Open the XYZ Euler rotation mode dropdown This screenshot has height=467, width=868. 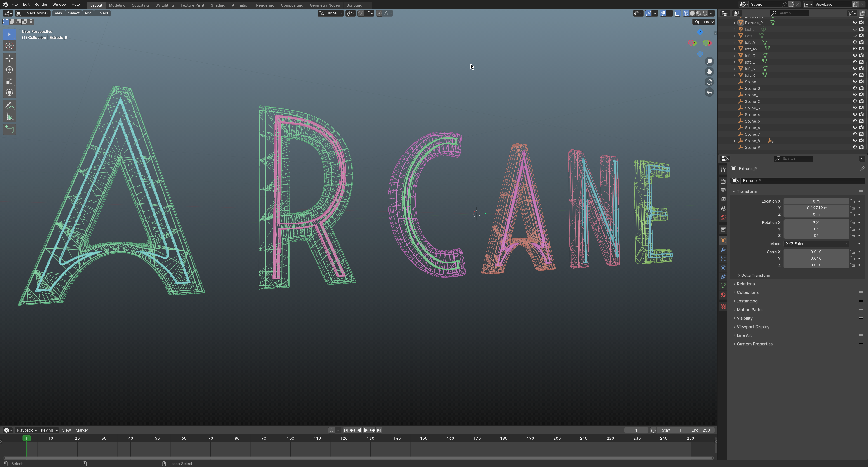pos(816,244)
